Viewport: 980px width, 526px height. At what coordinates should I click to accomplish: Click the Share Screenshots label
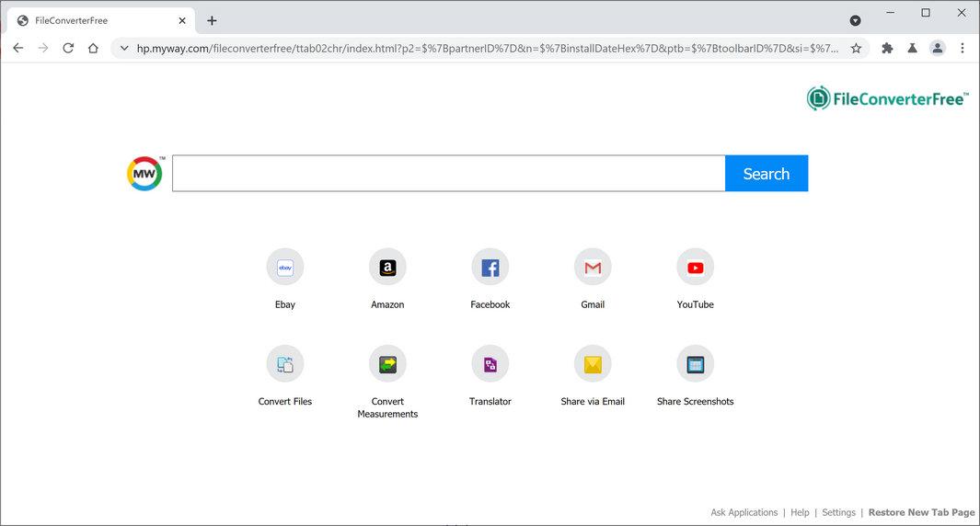coord(695,401)
